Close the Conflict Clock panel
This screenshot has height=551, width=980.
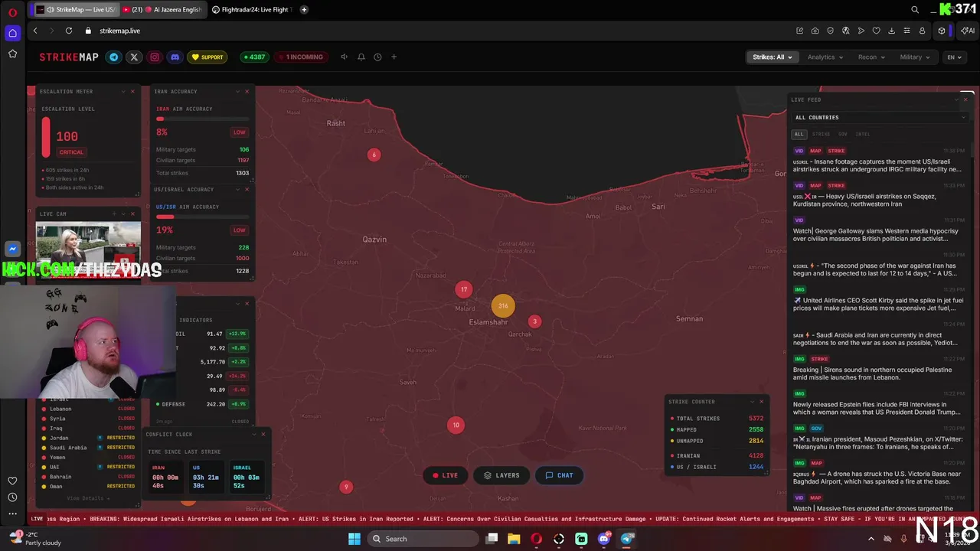tap(263, 434)
